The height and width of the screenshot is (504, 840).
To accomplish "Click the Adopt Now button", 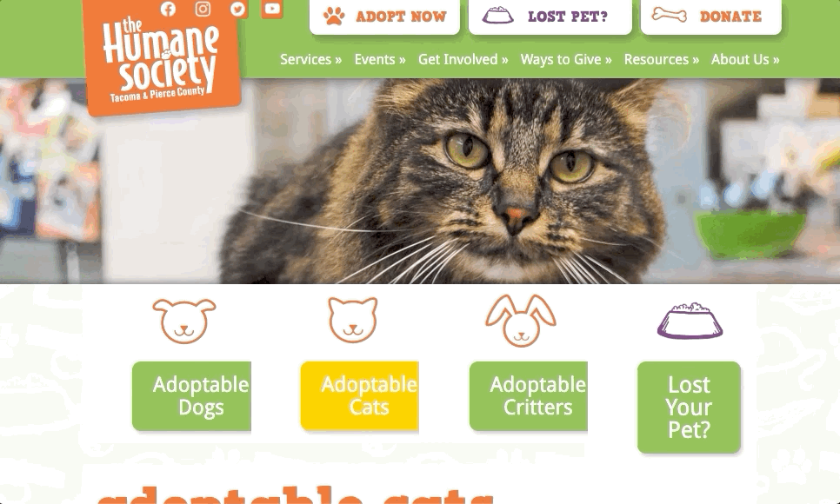I will [x=384, y=17].
